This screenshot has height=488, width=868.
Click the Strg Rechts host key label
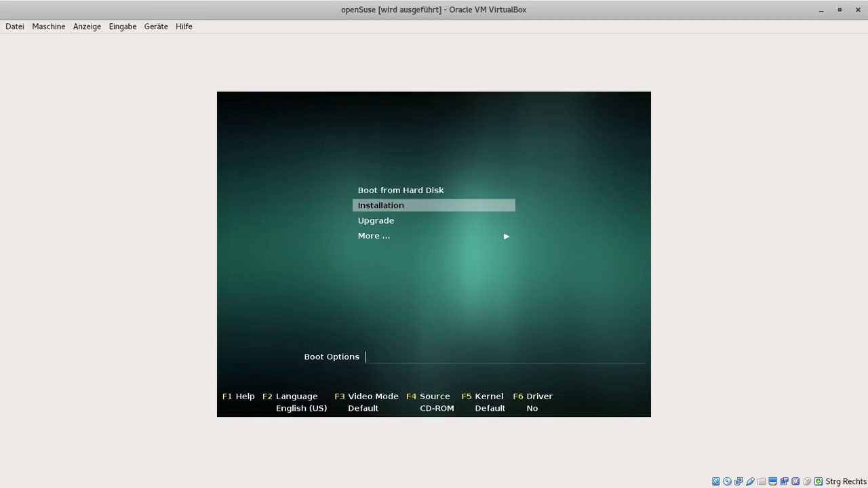tap(846, 481)
